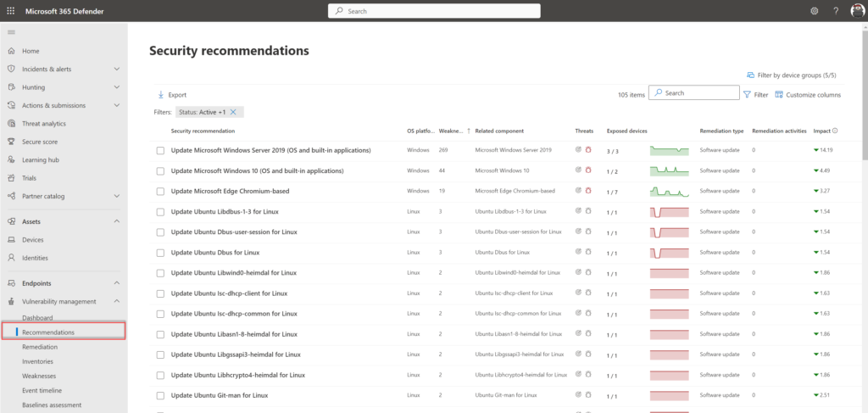Click the Secure score trophy icon
868x413 pixels.
(11, 142)
